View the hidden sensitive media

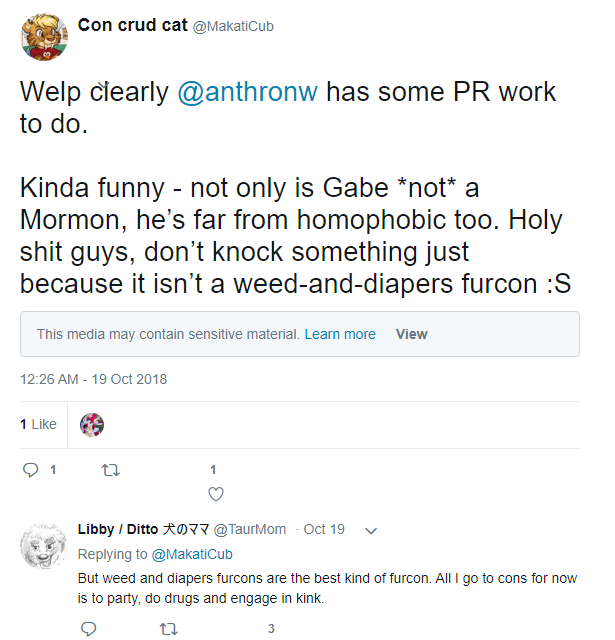(411, 334)
